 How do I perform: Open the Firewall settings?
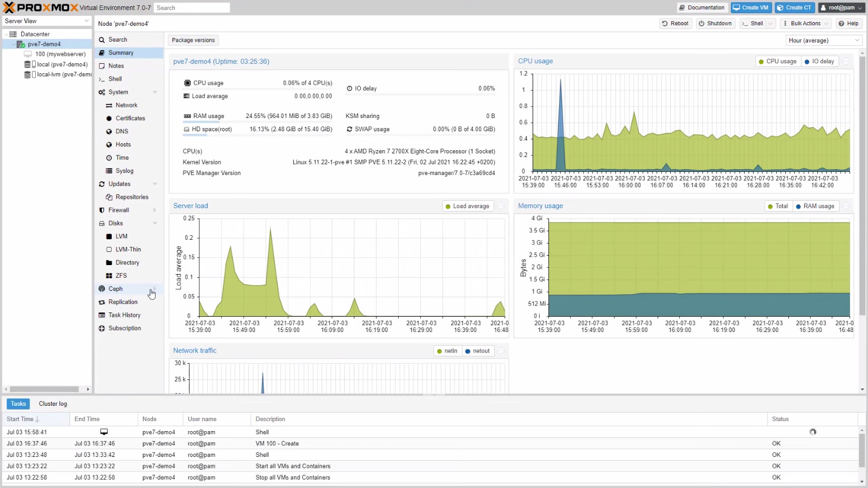tap(119, 210)
